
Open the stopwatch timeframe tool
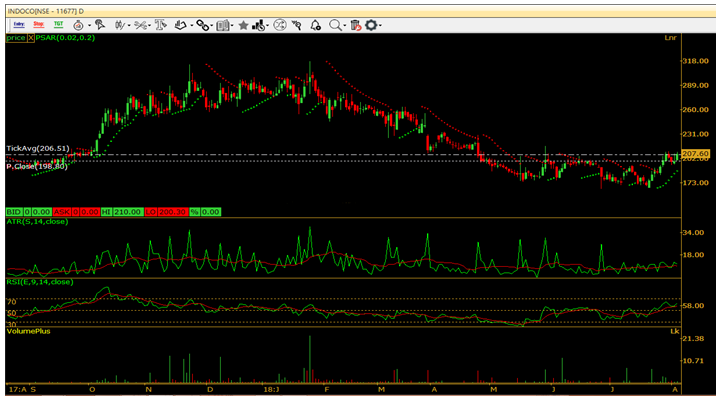click(x=79, y=25)
